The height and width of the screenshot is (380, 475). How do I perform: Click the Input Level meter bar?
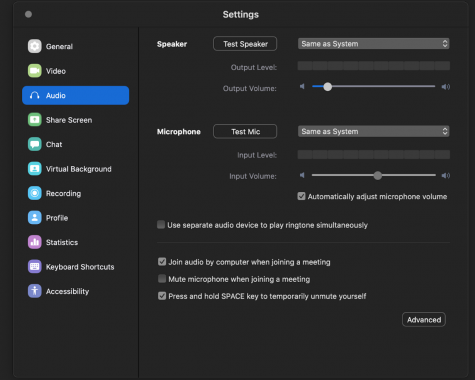point(374,154)
